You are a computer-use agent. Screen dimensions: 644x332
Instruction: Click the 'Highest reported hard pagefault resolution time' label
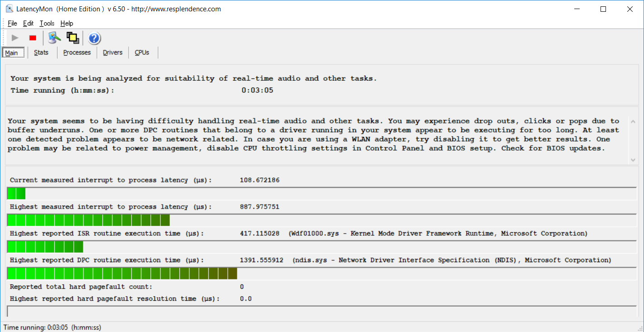click(x=115, y=299)
